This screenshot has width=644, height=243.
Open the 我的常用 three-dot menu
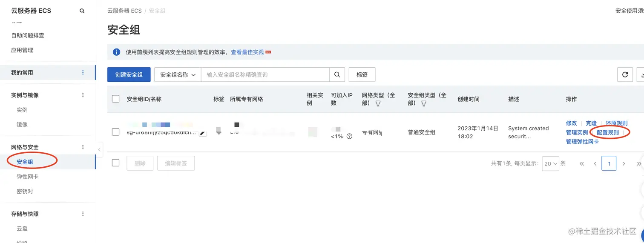click(83, 73)
